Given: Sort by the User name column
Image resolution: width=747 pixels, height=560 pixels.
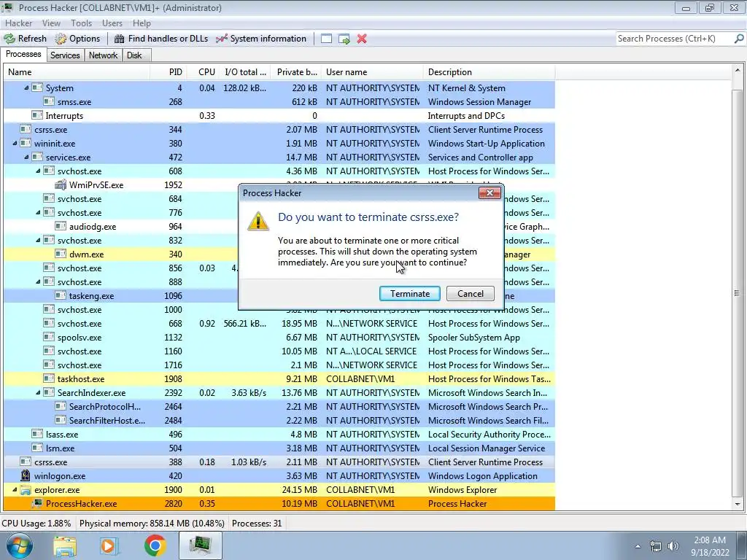Looking at the screenshot, I should click(x=372, y=72).
